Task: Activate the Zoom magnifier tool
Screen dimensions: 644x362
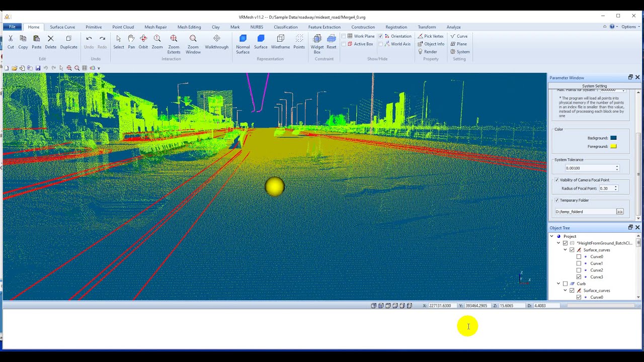Action: point(157,41)
